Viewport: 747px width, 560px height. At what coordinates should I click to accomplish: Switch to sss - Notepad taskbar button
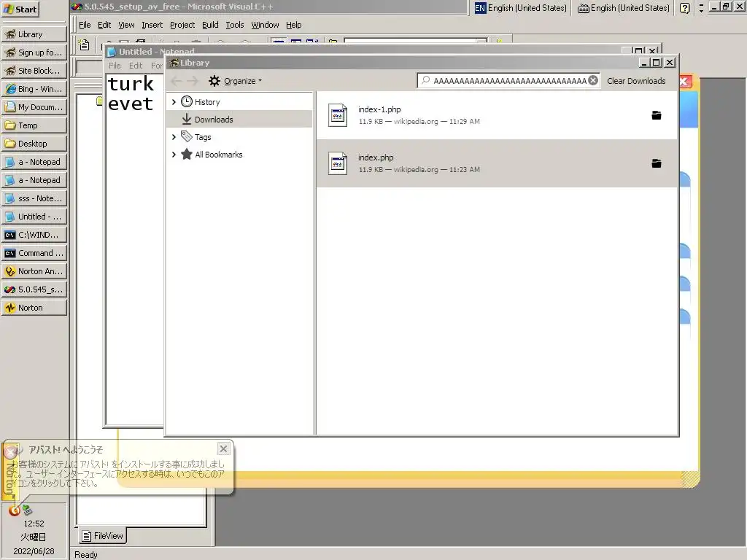pyautogui.click(x=34, y=198)
